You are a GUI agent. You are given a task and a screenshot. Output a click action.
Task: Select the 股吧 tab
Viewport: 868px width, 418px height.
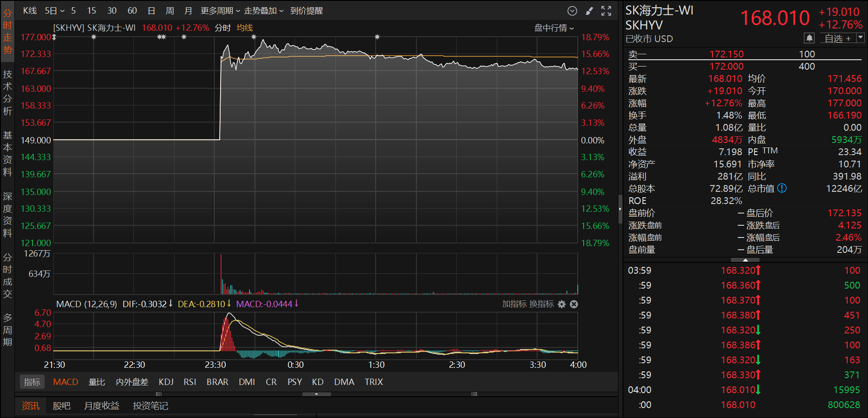61,406
